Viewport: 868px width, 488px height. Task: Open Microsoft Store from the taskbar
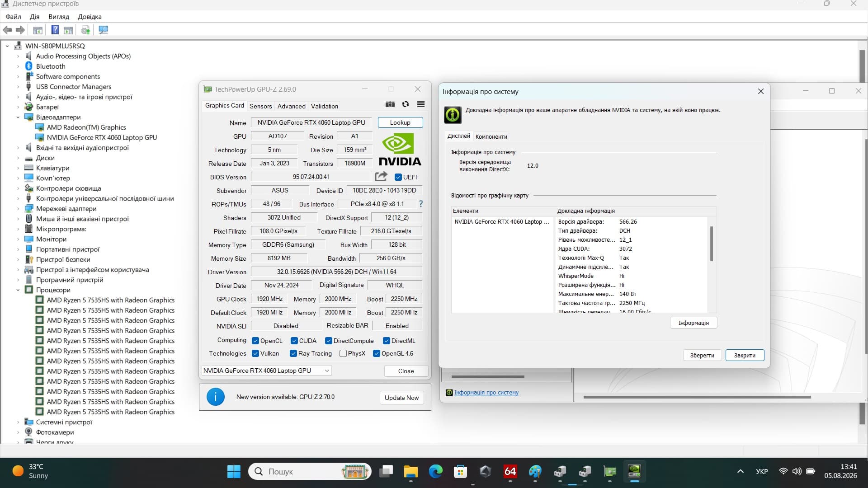pos(461,472)
